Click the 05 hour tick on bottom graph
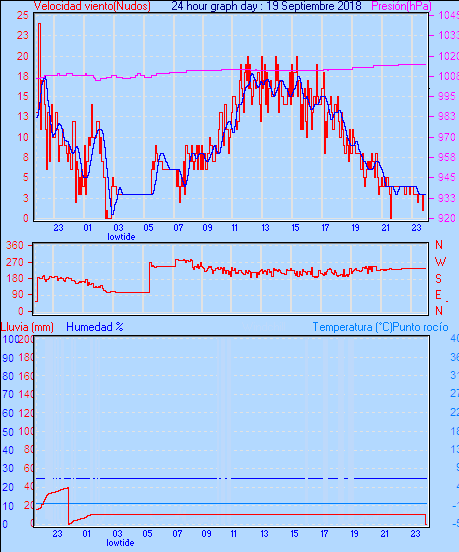The height and width of the screenshot is (552, 459). coord(147,534)
